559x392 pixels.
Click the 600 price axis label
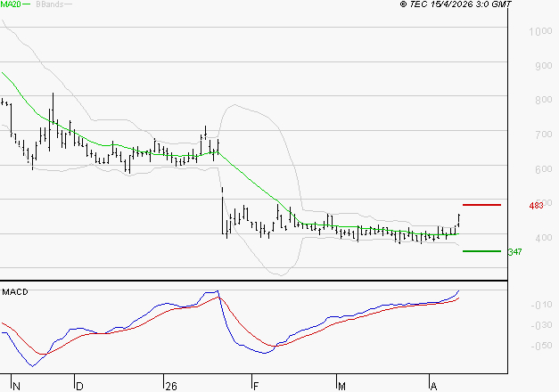pos(543,169)
